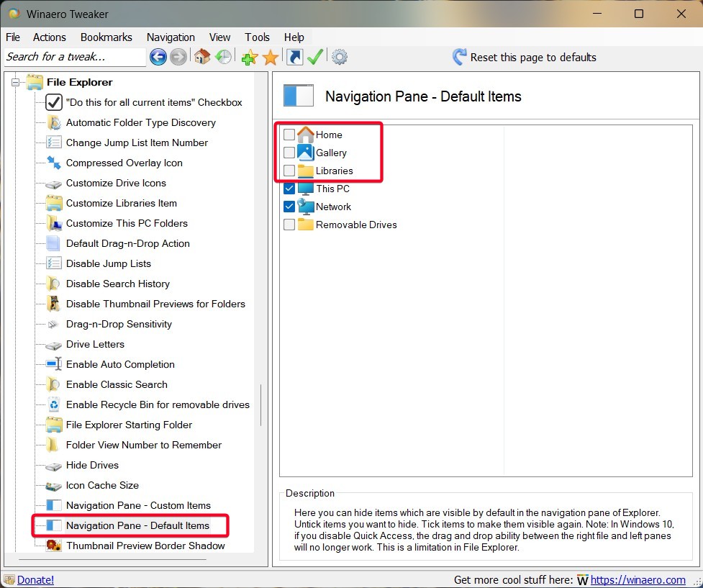The width and height of the screenshot is (703, 588).
Task: Click the green checkmark toolbar icon
Action: click(315, 57)
